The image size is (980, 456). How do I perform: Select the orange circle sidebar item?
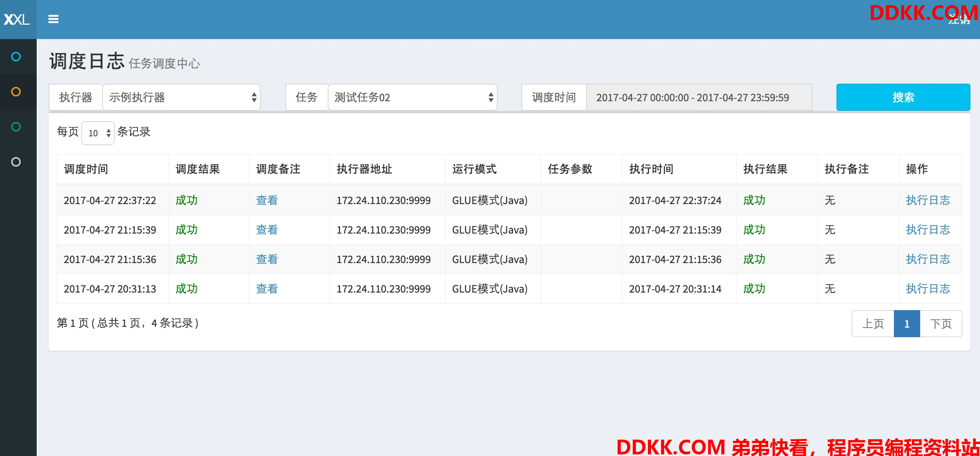(16, 92)
